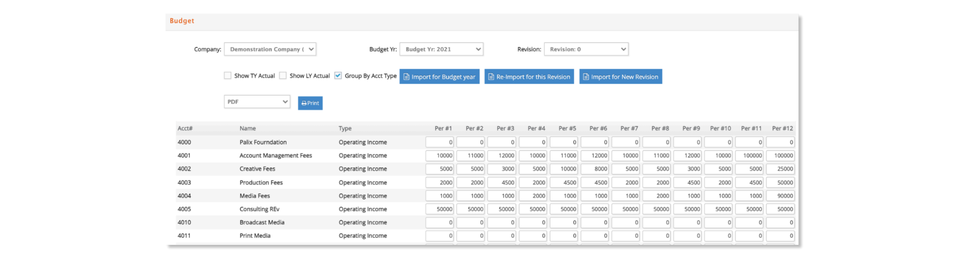Edit Per #11 field for Account Management Fees
The height and width of the screenshot is (253, 980).
pyautogui.click(x=749, y=156)
